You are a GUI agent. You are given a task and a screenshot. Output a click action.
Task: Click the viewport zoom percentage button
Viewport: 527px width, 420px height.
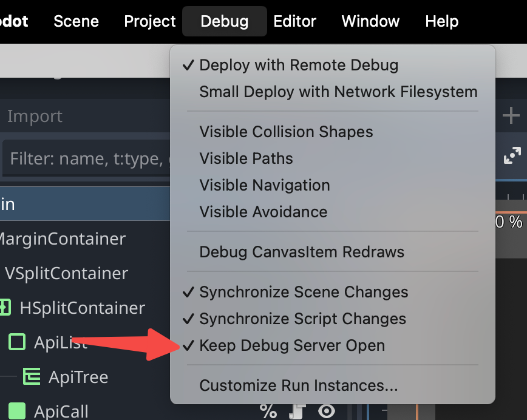[x=510, y=222]
